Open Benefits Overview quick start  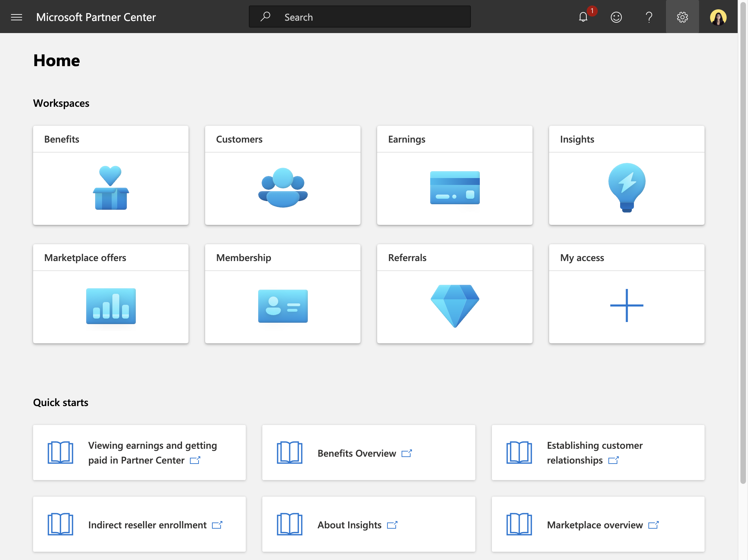click(x=368, y=453)
